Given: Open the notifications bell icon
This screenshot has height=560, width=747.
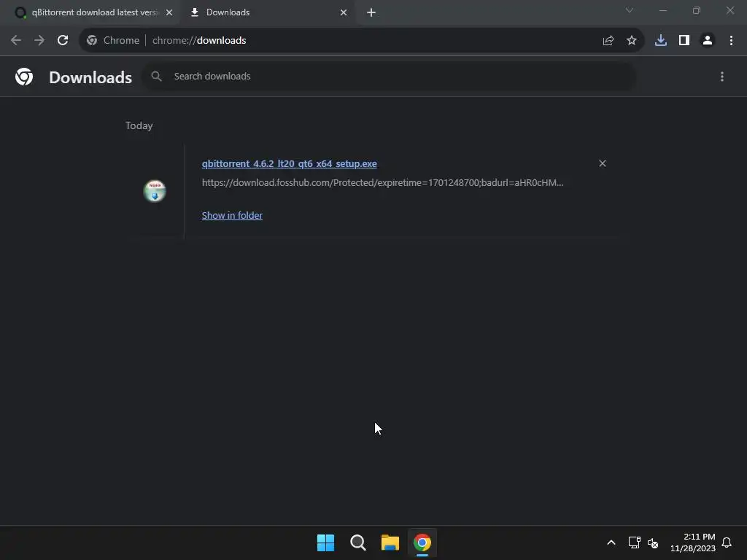Looking at the screenshot, I should point(727,542).
